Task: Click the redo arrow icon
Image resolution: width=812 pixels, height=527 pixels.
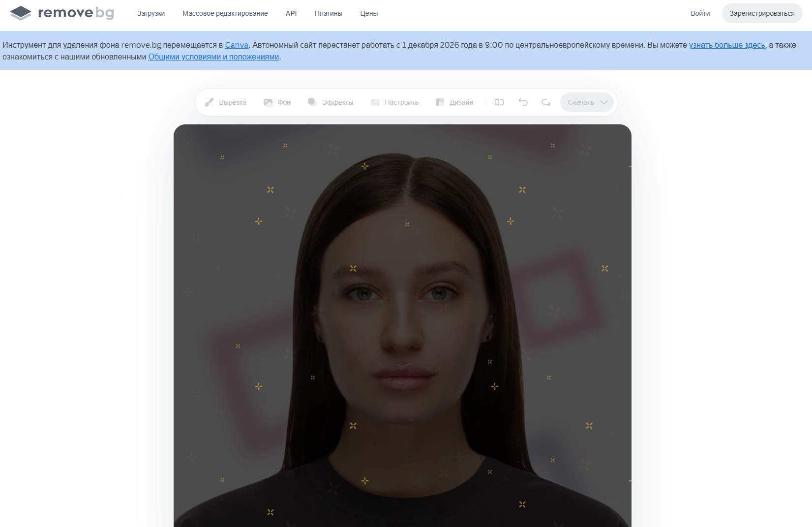Action: pyautogui.click(x=546, y=102)
